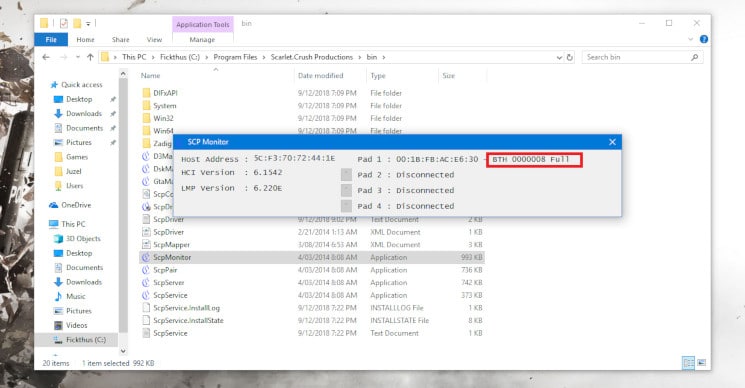The height and width of the screenshot is (388, 745).
Task: Open recent locations dropdown arrow
Action: (x=77, y=57)
